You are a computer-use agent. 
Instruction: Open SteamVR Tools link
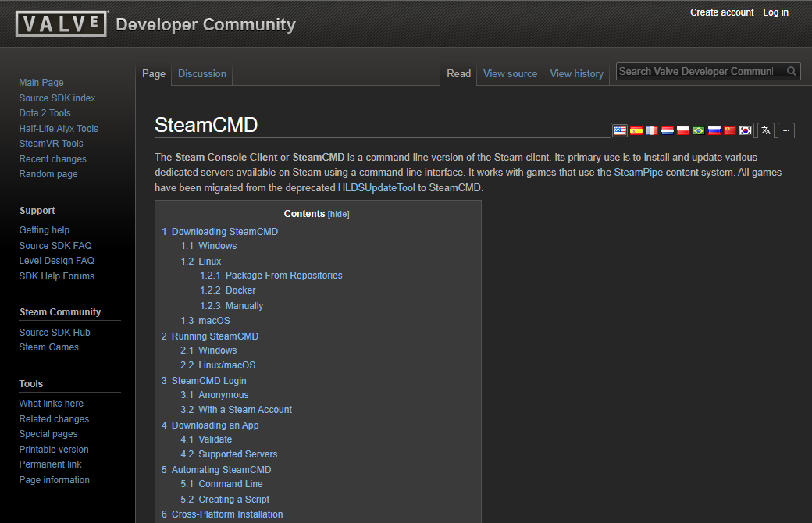point(51,144)
